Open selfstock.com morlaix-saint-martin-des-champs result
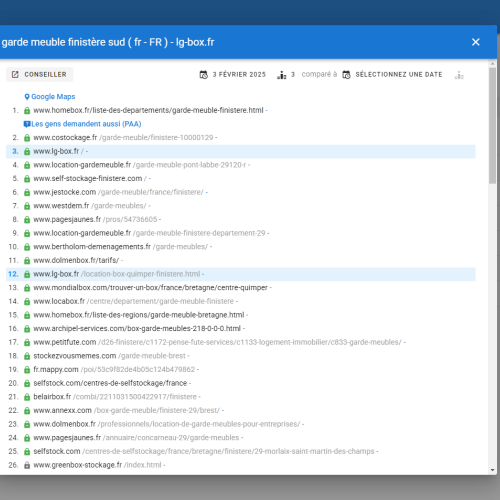 point(204,452)
